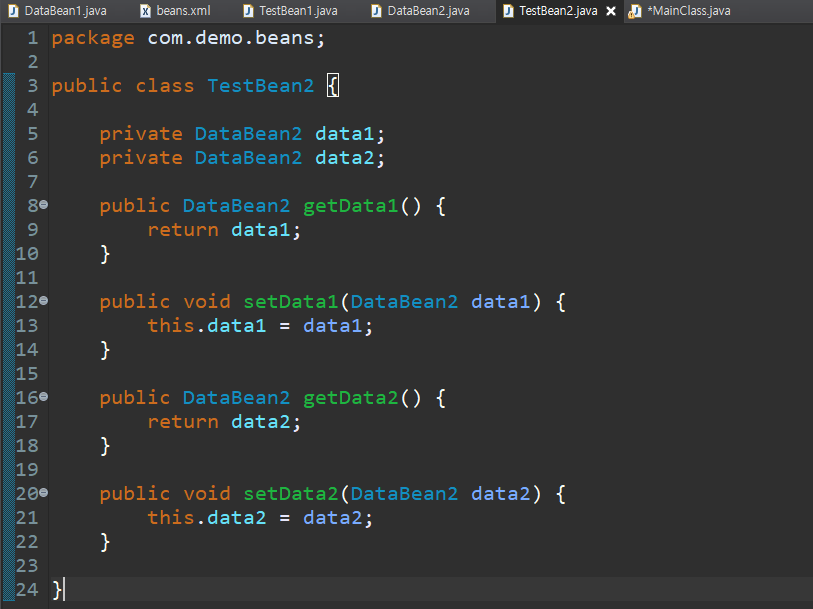Image resolution: width=813 pixels, height=609 pixels.
Task: Click the TestBean2.java file icon
Action: (x=509, y=11)
